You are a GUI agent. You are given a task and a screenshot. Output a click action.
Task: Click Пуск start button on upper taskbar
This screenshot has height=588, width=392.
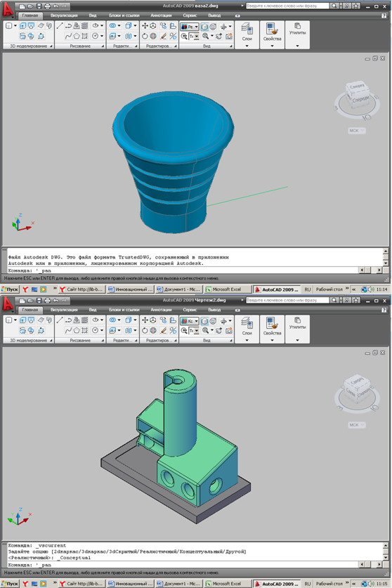click(10, 289)
